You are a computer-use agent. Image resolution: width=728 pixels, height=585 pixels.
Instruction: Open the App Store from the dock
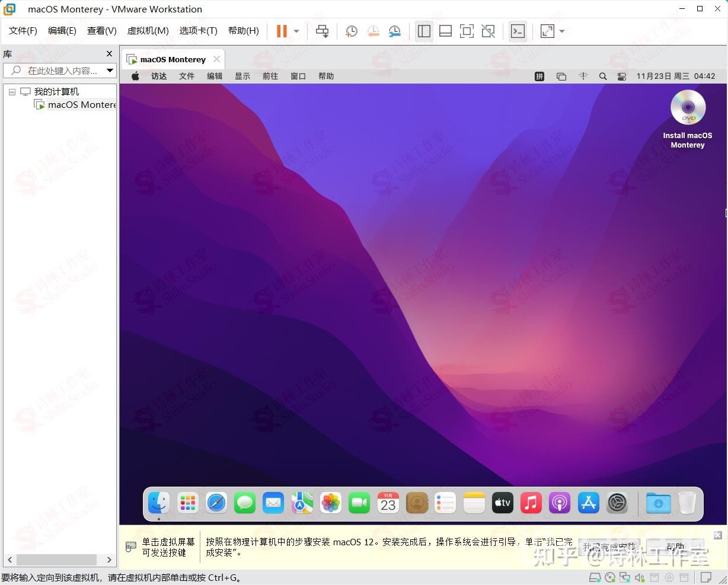587,503
